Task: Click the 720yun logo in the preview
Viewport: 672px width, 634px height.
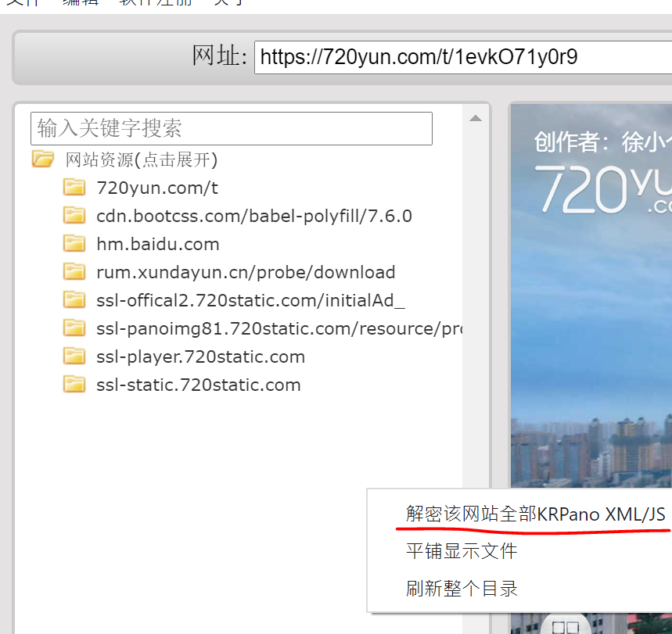Action: (602, 189)
